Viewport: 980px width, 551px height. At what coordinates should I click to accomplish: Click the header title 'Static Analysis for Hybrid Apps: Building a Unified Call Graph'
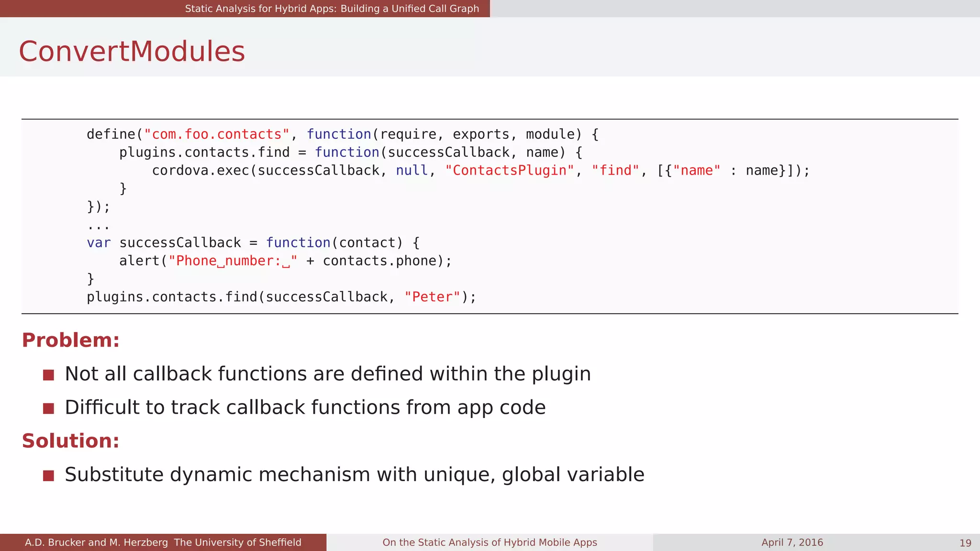coord(332,9)
